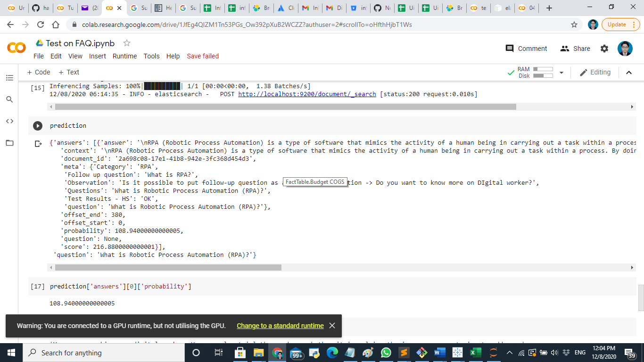Dismiss the GPU runtime warning
The width and height of the screenshot is (644, 362).
332,326
